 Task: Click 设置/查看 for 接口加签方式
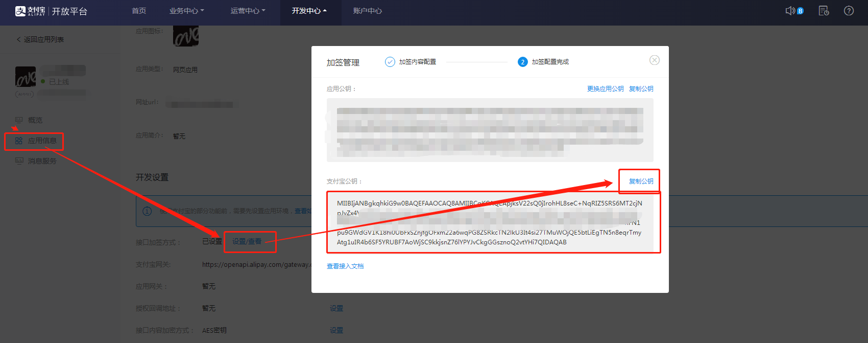(247, 241)
